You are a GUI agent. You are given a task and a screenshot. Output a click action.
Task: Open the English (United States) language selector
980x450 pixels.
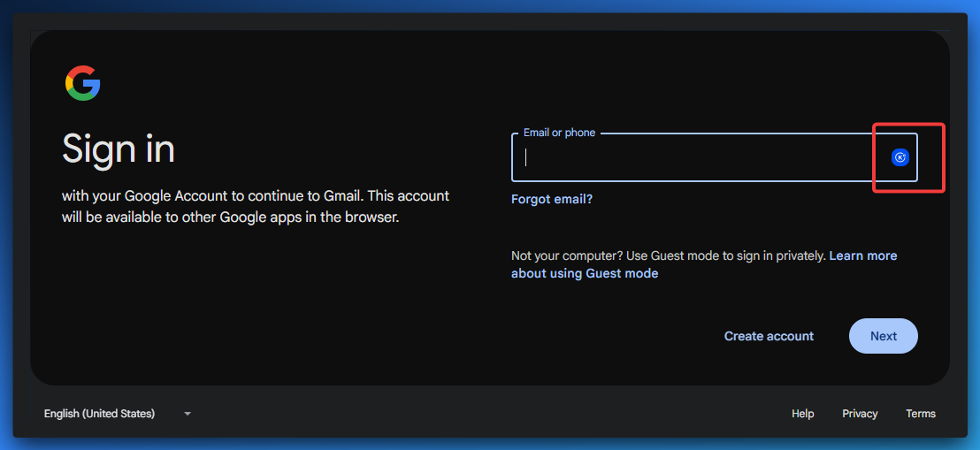(99, 413)
